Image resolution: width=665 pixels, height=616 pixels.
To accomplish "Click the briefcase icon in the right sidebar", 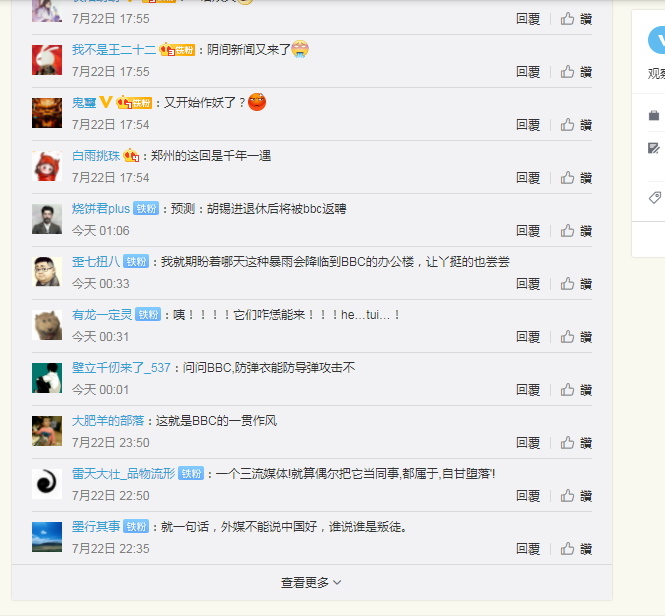I will pos(654,115).
